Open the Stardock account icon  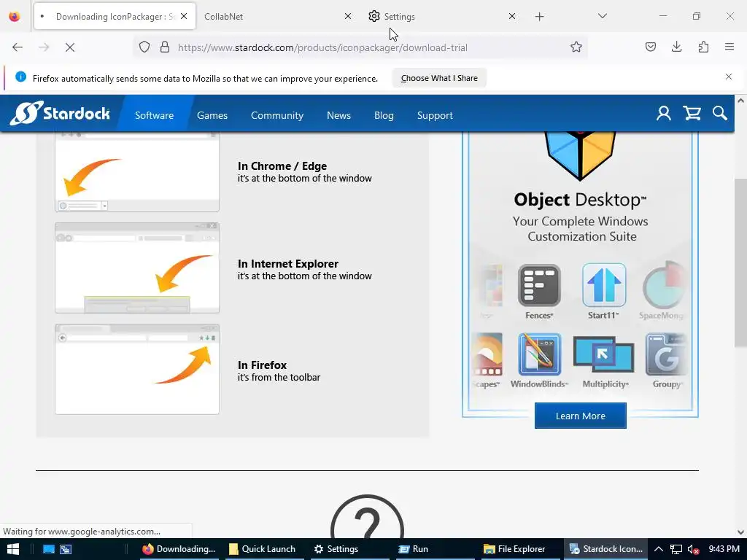tap(664, 113)
